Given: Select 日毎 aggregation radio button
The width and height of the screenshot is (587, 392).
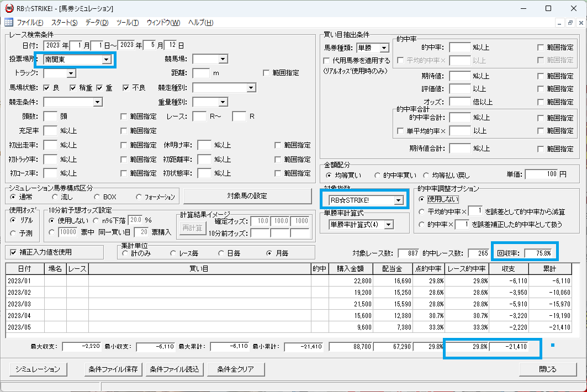Looking at the screenshot, I should [x=221, y=253].
